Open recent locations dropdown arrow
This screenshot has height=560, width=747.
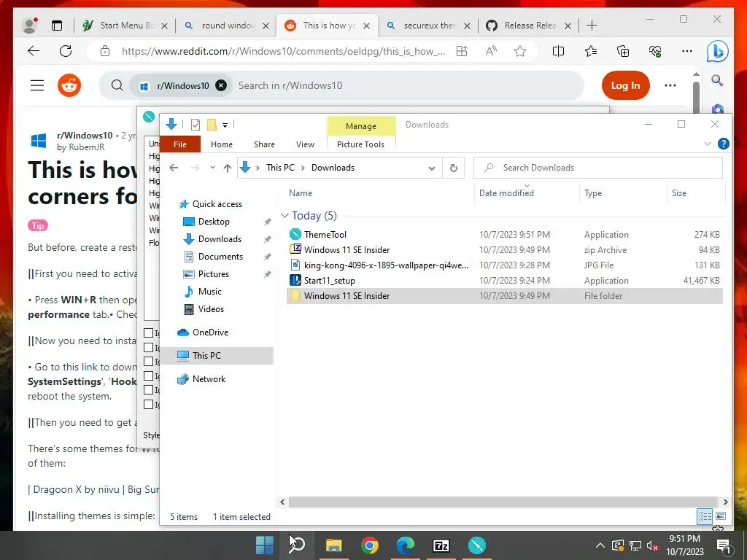pos(212,168)
